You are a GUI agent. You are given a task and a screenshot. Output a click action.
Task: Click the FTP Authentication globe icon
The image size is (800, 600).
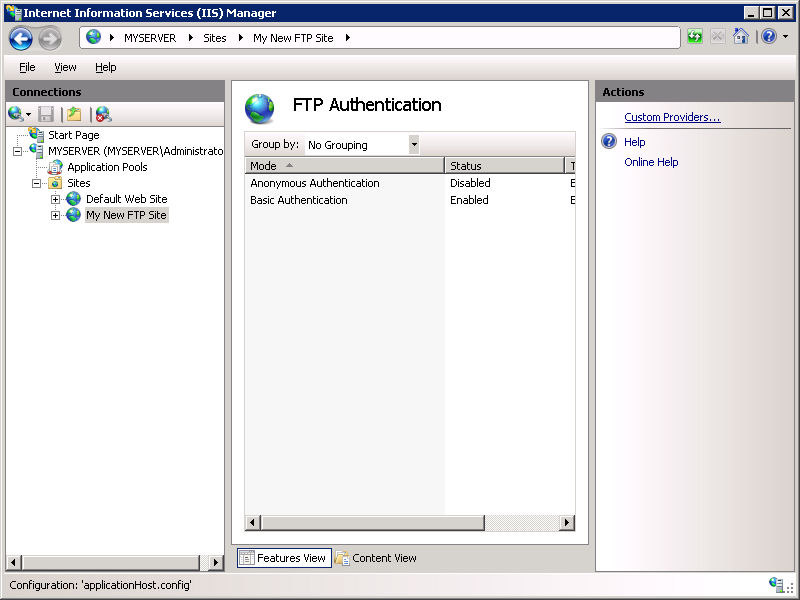pyautogui.click(x=259, y=105)
